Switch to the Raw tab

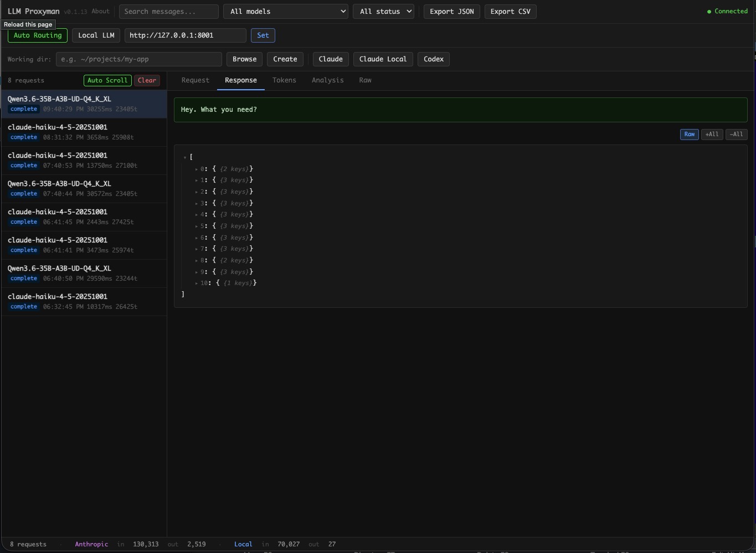[x=366, y=80]
